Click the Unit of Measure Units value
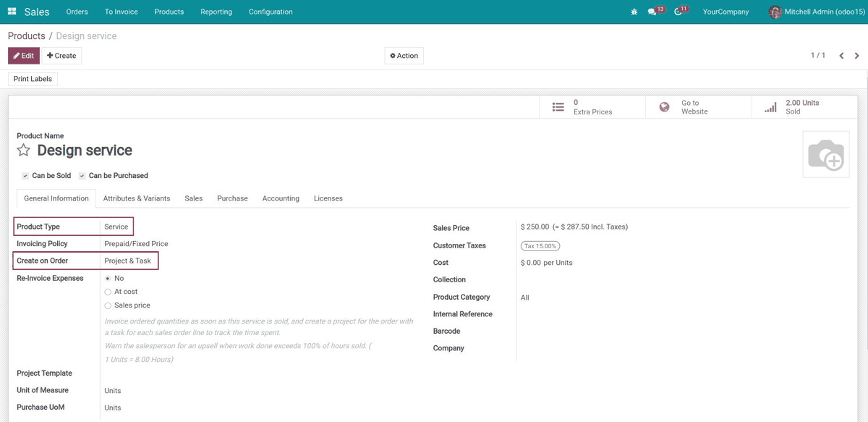 113,391
